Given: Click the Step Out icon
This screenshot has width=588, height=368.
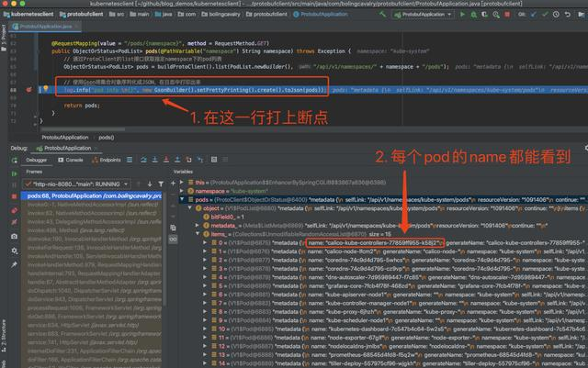Looking at the screenshot, I should (177, 160).
